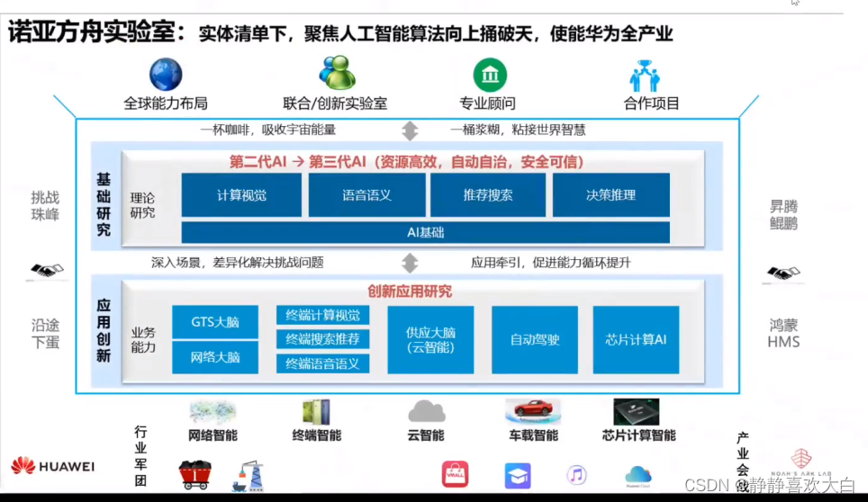Click the 一桶浆糊，粘接世界智慧 text
Image resolution: width=868 pixels, height=502 pixels.
[518, 130]
